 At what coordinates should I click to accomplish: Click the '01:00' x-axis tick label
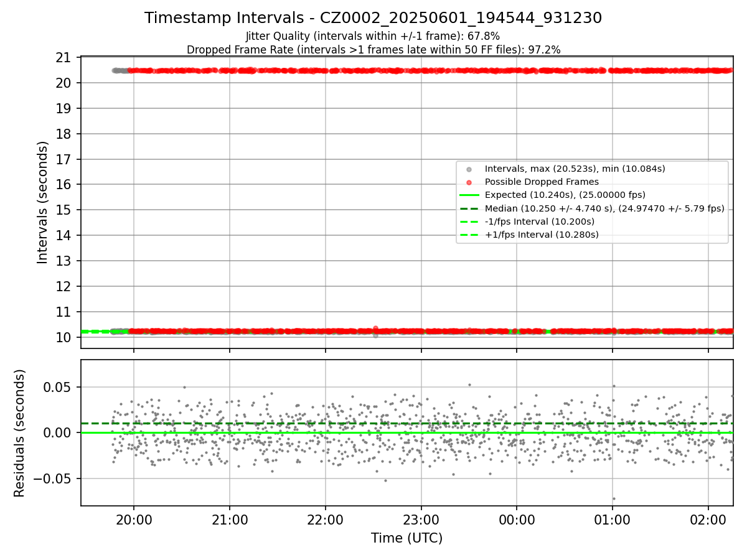[613, 519]
